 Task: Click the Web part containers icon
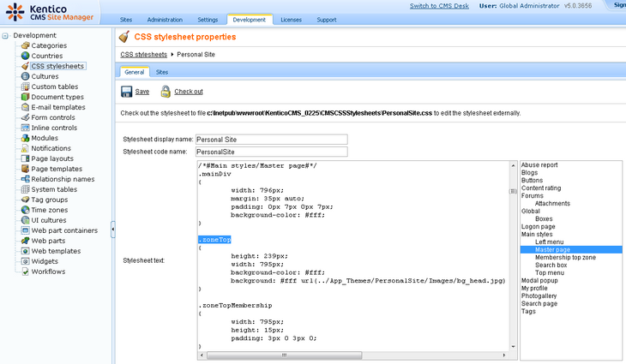pos(25,230)
